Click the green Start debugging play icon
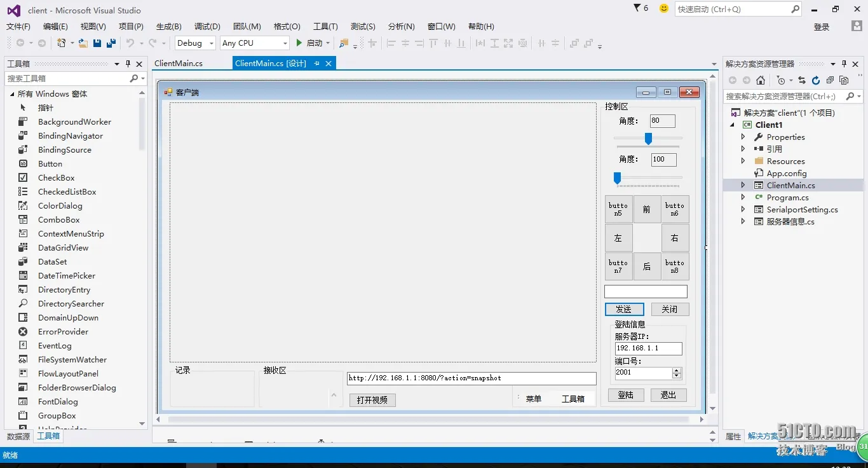 (x=299, y=43)
